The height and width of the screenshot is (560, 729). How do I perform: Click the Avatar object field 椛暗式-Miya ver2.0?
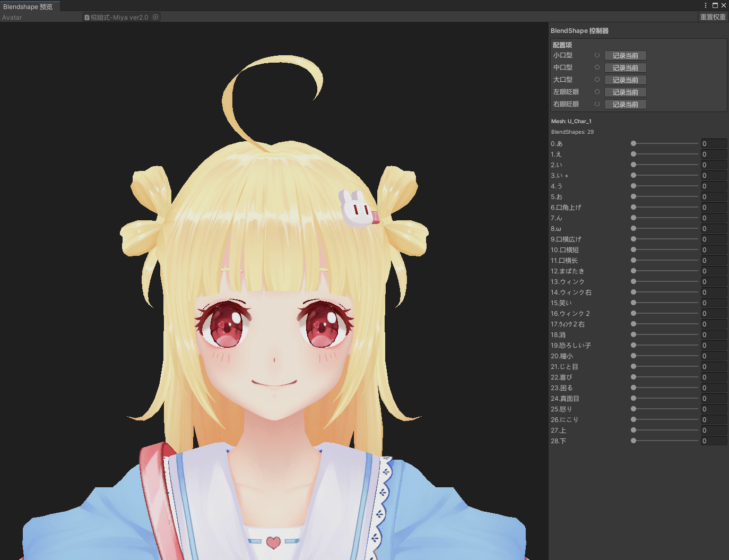(119, 18)
